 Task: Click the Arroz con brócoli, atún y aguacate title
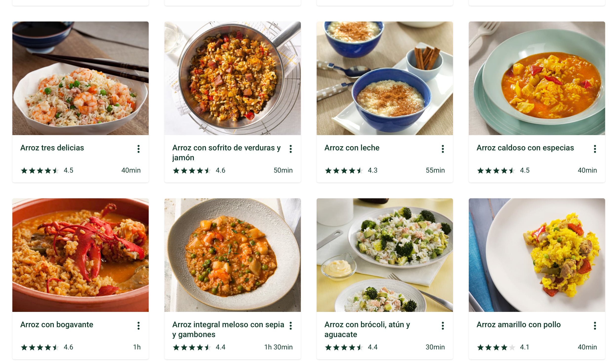367,329
